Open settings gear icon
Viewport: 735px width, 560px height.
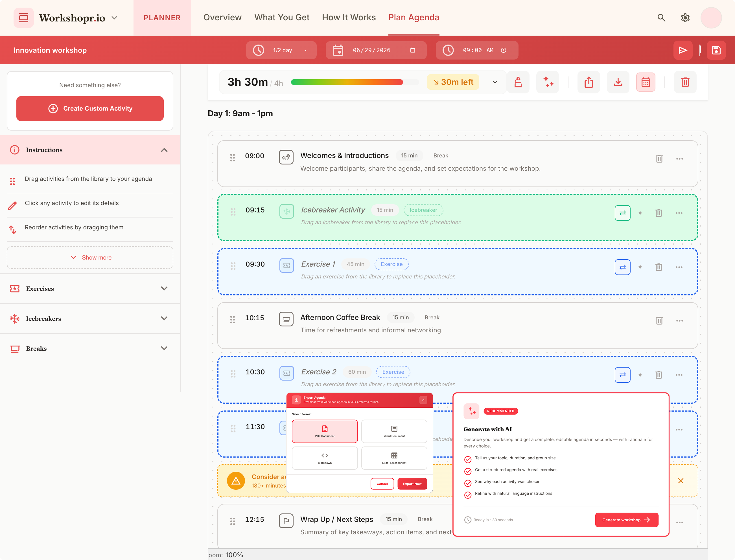pyautogui.click(x=685, y=18)
